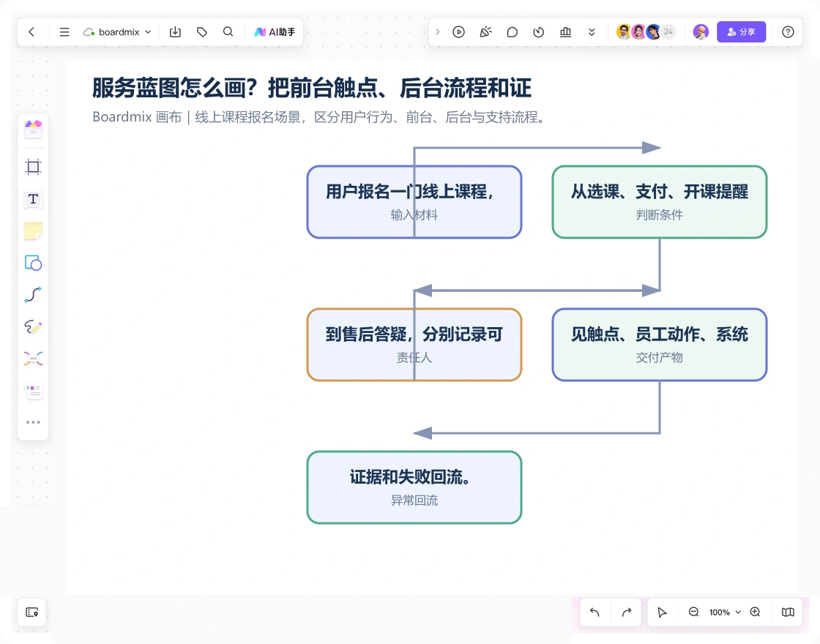The width and height of the screenshot is (820, 644).
Task: Open the boardmix file name dropdown
Action: (118, 32)
